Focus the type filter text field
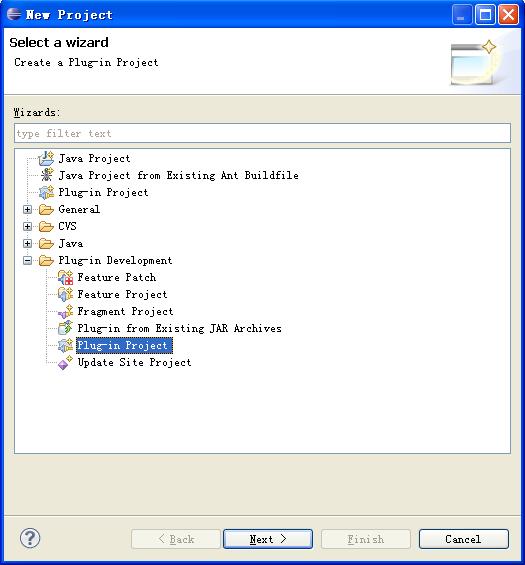This screenshot has height=565, width=525. coord(262,133)
